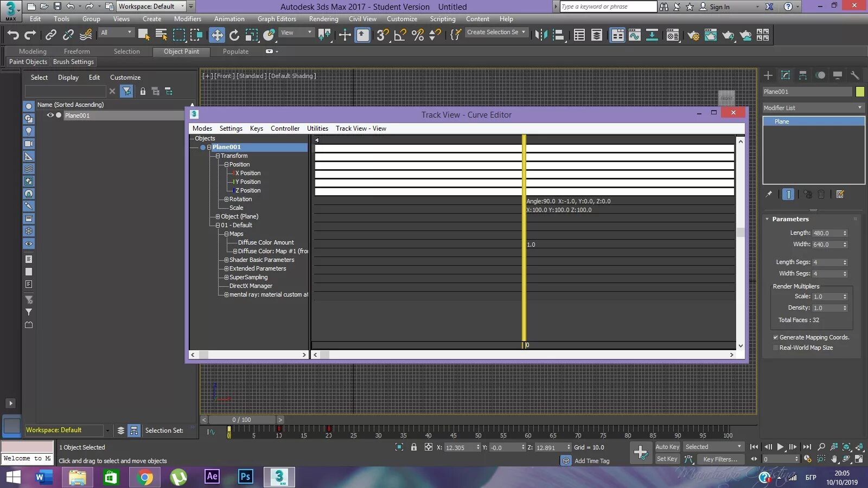
Task: Click the Brush Settings panel button
Action: click(73, 62)
